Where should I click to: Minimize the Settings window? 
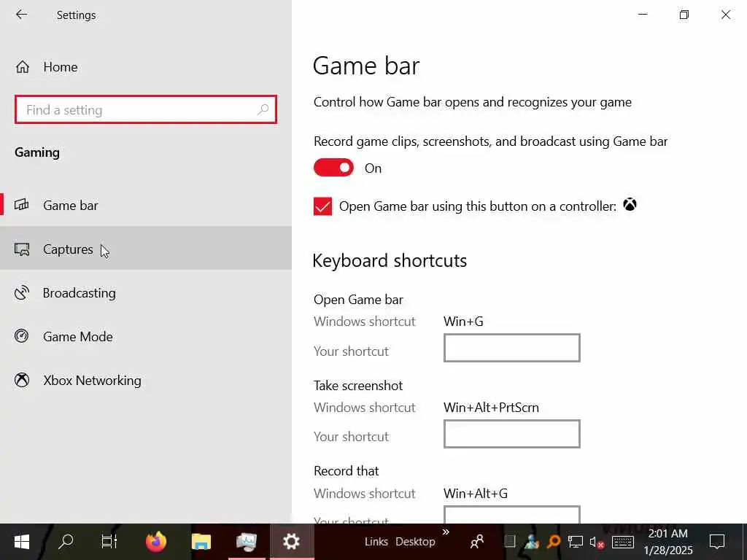pos(643,15)
